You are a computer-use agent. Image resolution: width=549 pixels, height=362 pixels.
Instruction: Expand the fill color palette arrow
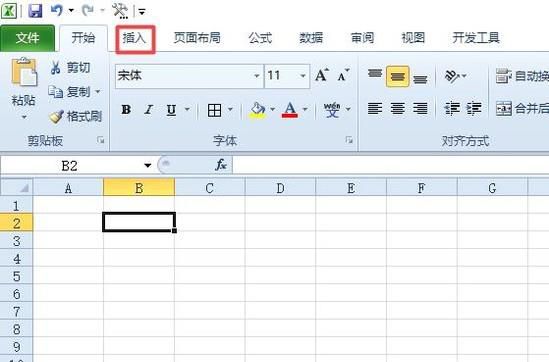(x=272, y=110)
